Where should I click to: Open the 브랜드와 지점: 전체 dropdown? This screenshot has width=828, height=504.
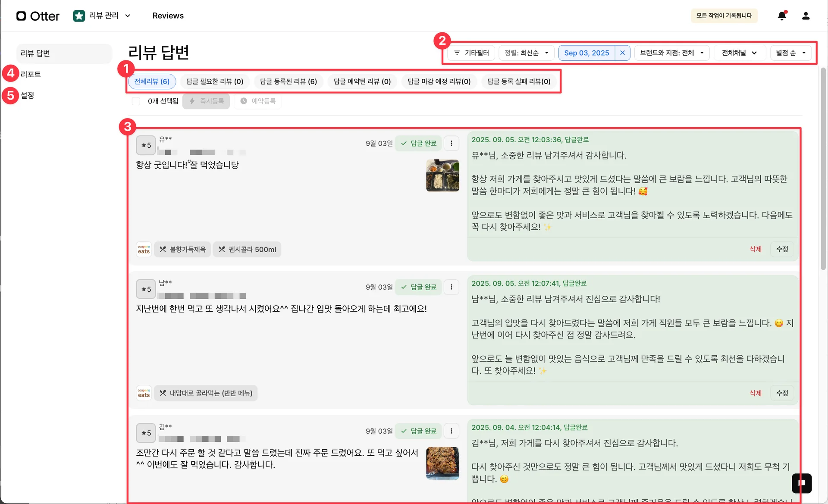point(671,53)
